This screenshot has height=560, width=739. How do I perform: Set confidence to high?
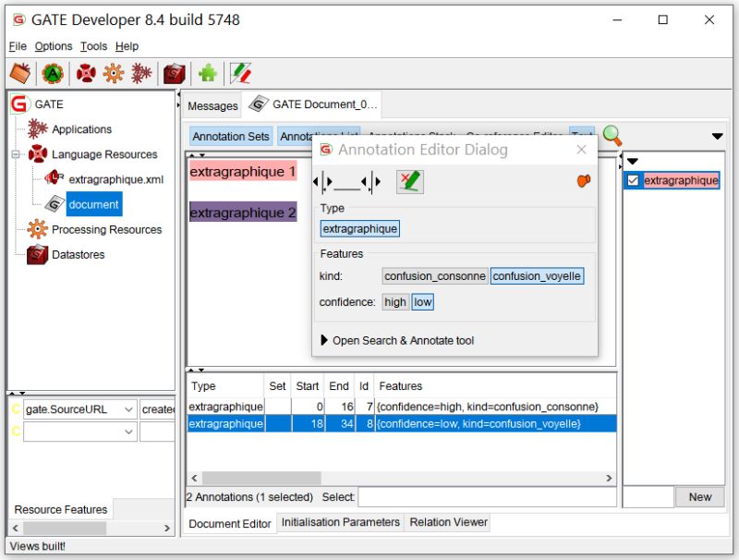point(395,301)
